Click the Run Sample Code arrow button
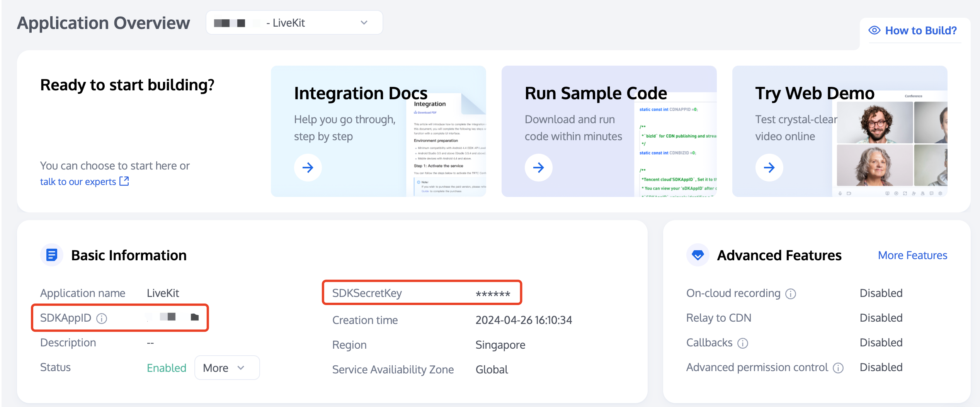Viewport: 980px width, 407px height. click(538, 168)
